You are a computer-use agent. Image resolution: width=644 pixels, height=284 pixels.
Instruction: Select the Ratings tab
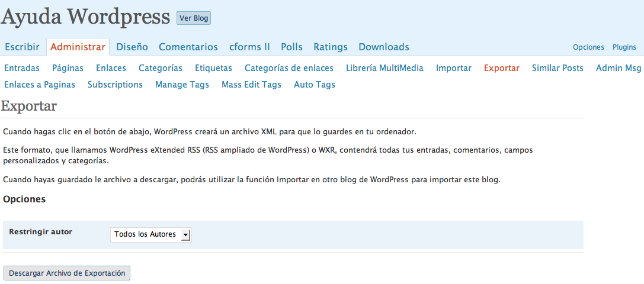(331, 47)
